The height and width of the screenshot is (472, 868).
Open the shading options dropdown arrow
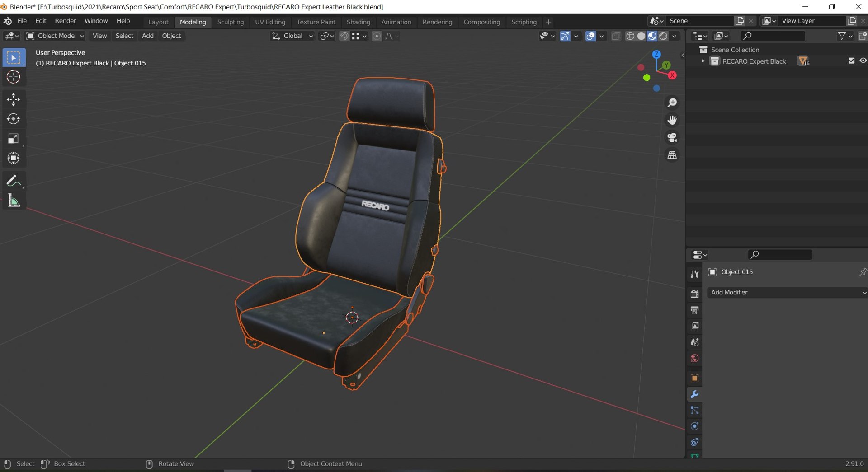[675, 36]
